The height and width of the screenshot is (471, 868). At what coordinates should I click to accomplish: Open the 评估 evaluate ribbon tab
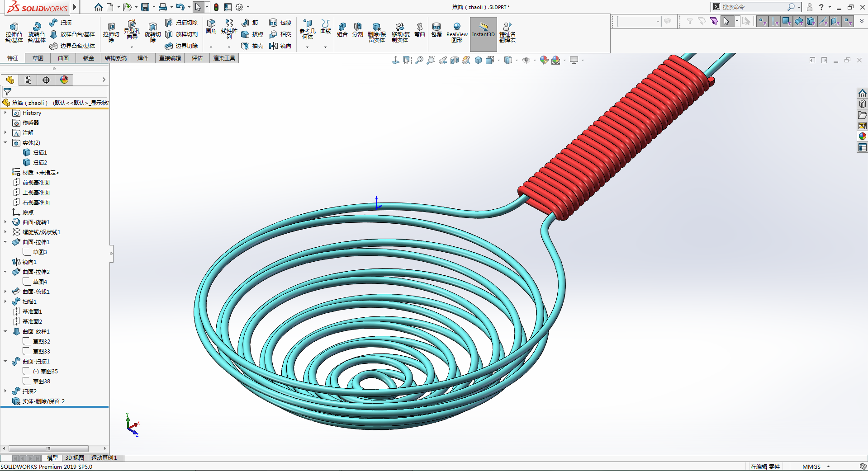[x=197, y=58]
